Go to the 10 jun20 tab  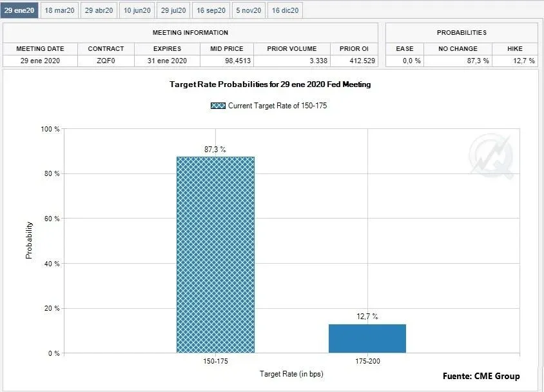(x=137, y=10)
